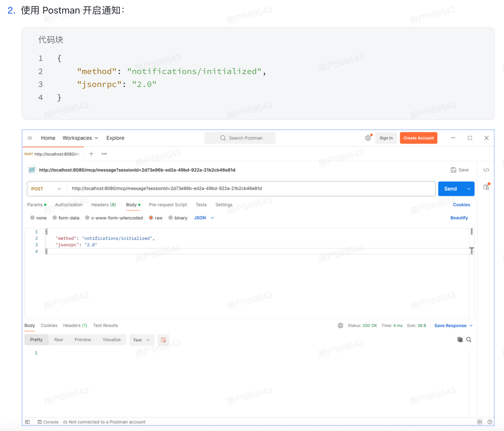Click the Create Account button
Image resolution: width=504 pixels, height=431 pixels.
(x=419, y=138)
